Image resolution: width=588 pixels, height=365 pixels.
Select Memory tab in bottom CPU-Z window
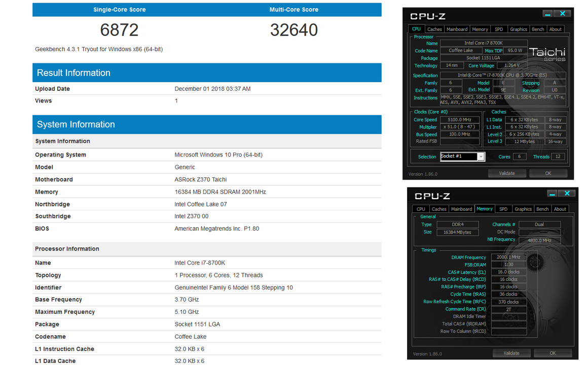[x=485, y=208]
